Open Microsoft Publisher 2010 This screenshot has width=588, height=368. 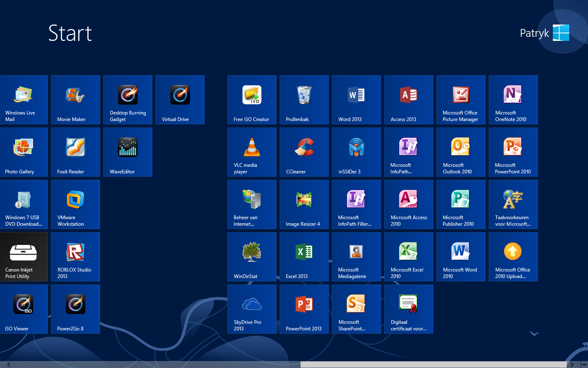pos(461,204)
